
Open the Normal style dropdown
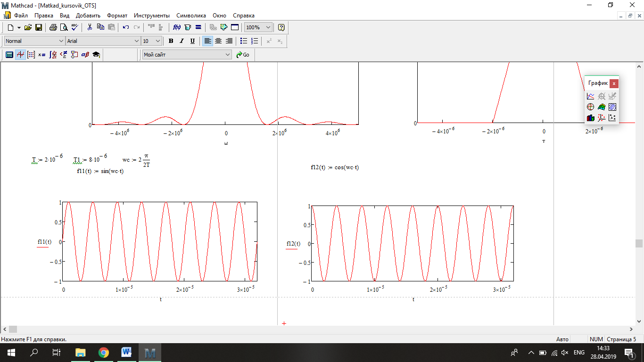[x=61, y=41]
